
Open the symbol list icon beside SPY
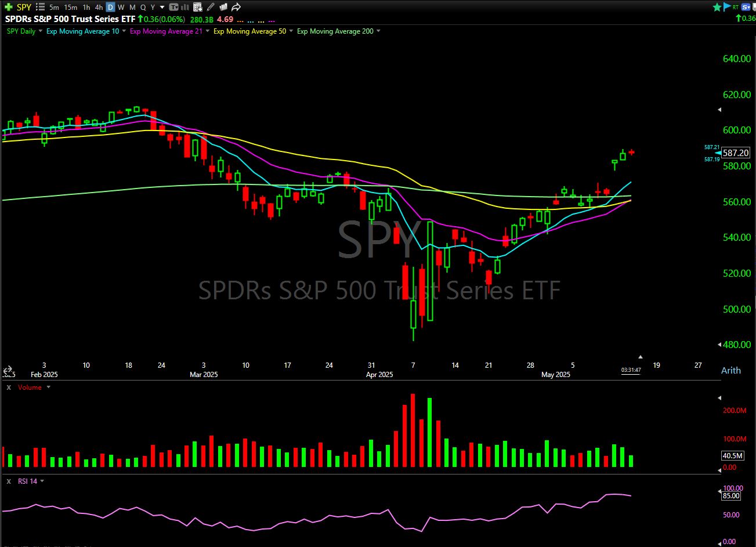(41, 7)
